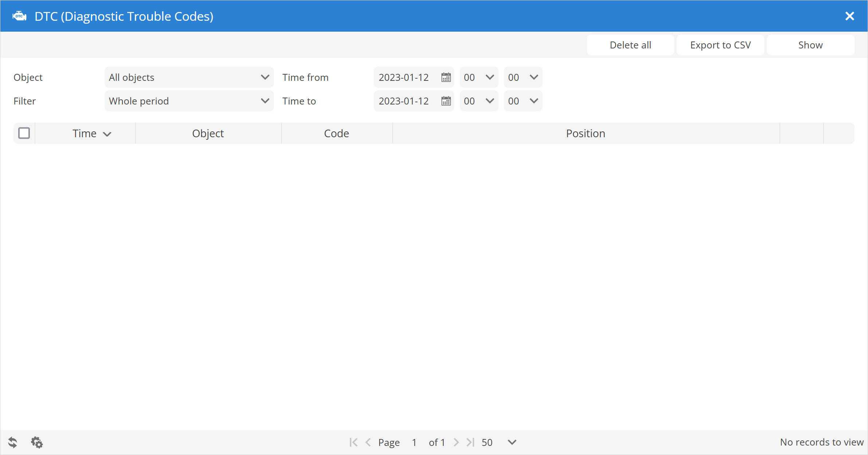The width and height of the screenshot is (868, 455).
Task: Tick the select-all checkbox in the header
Action: 24,133
